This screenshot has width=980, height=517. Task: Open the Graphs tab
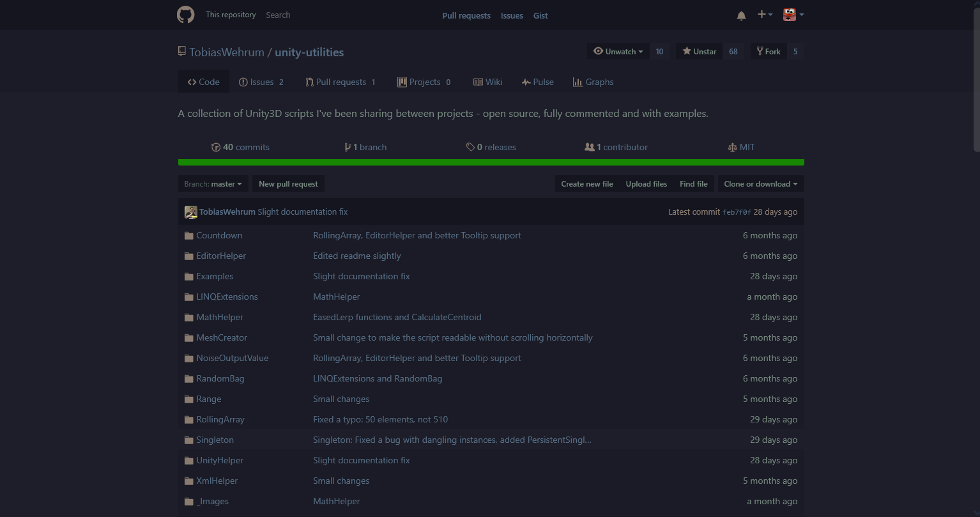pyautogui.click(x=593, y=82)
